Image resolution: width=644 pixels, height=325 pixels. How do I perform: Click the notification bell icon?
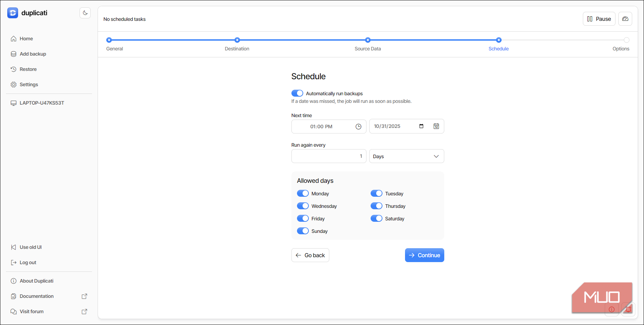click(628, 309)
